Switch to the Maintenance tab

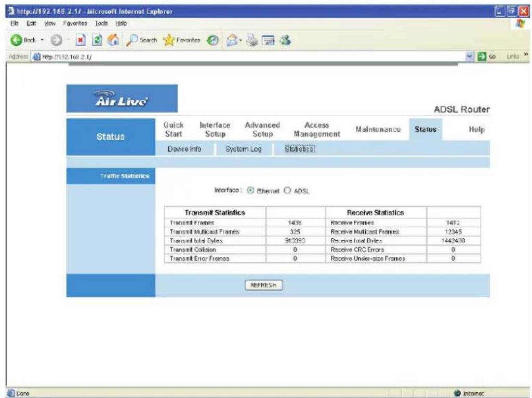pos(378,129)
